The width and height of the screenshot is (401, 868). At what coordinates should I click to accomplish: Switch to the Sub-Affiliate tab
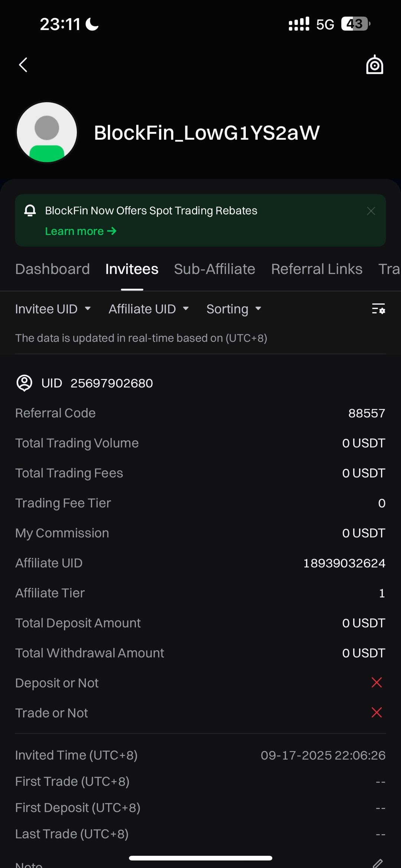click(x=215, y=269)
